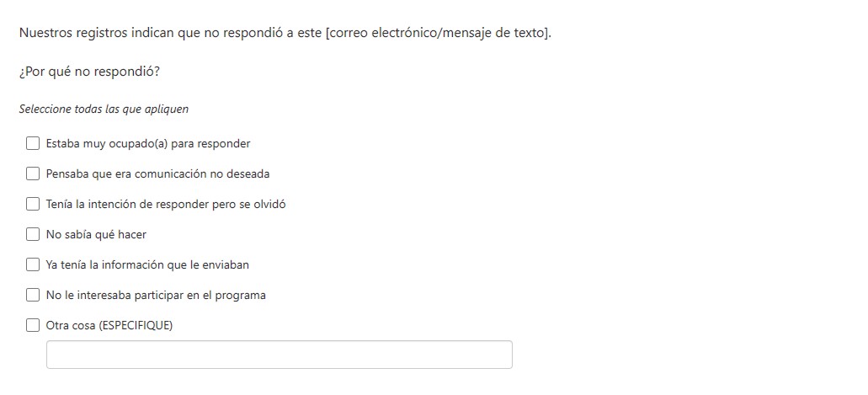Click the 'Otra cosa (ESPECIFIQUE)' label text

(x=109, y=326)
